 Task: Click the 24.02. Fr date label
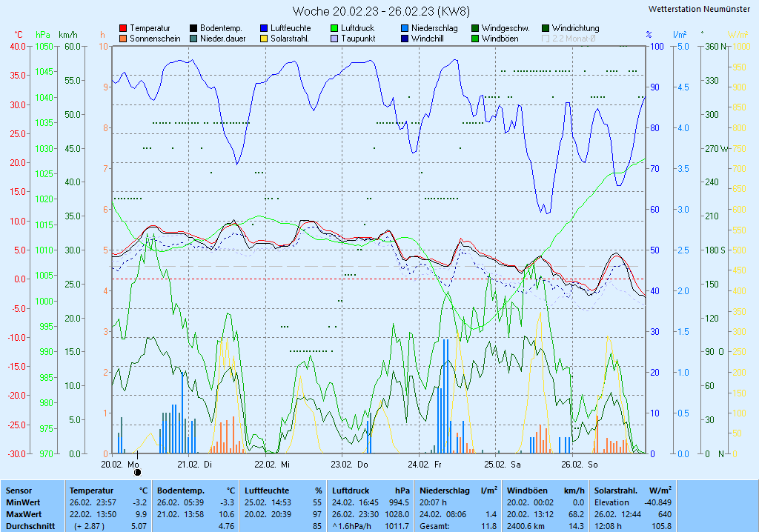[425, 465]
